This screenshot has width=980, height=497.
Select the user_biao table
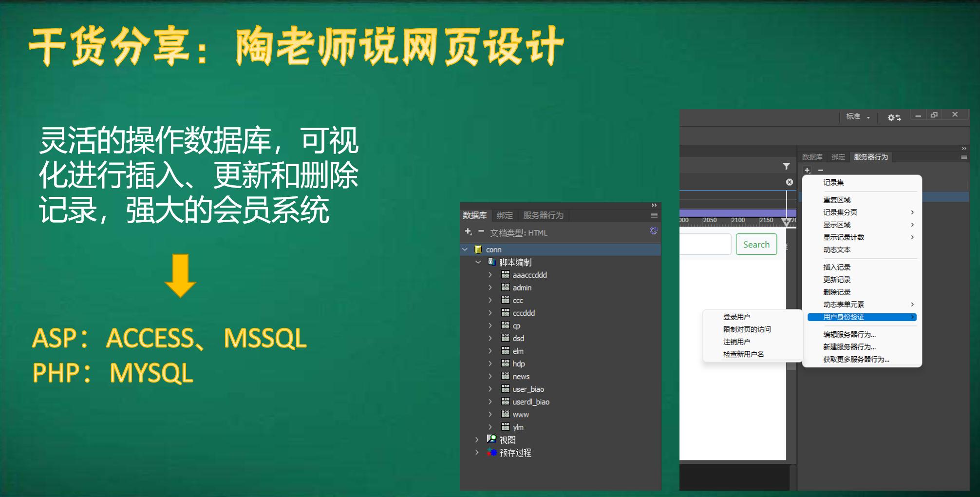pyautogui.click(x=528, y=389)
